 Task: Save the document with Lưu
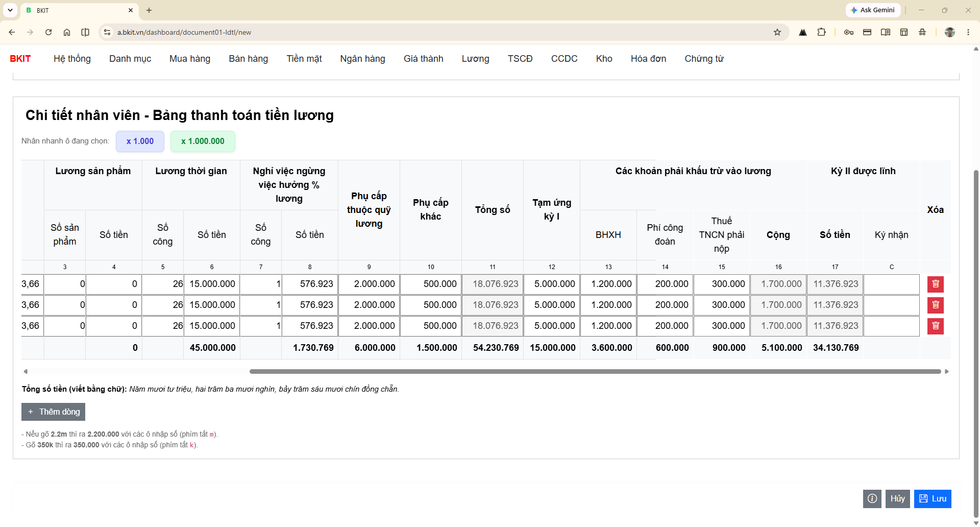(x=933, y=499)
